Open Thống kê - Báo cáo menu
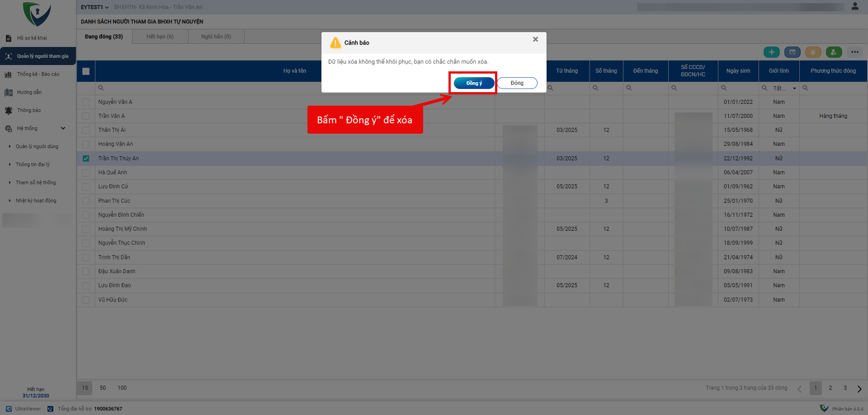868x415 pixels. 38,74
